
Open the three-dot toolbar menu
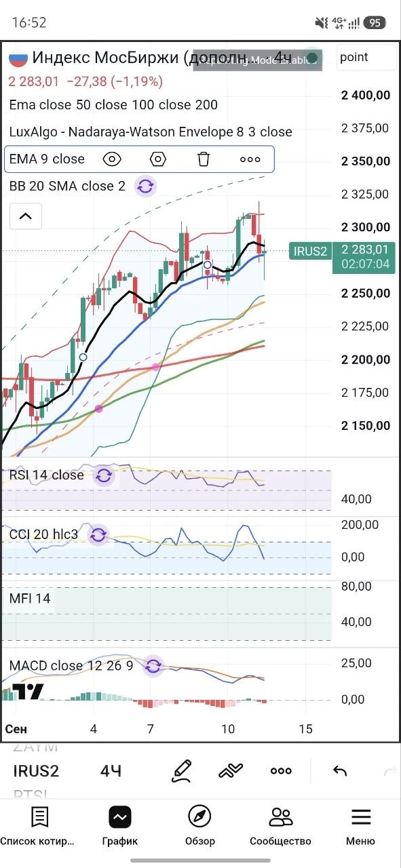(x=282, y=771)
